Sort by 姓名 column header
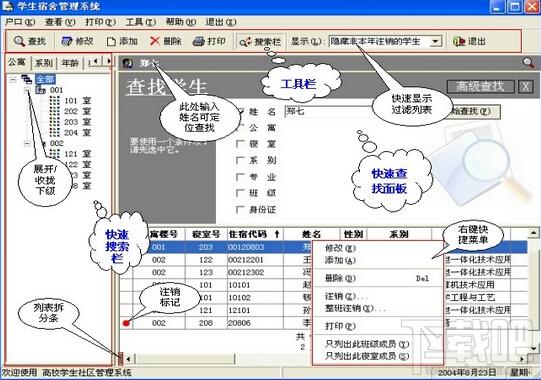 pyautogui.click(x=312, y=234)
